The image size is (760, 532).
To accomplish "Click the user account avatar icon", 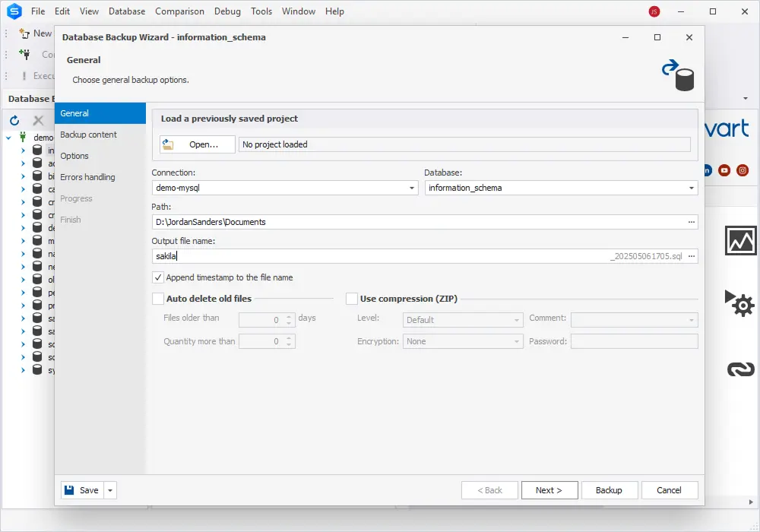I will 654,11.
